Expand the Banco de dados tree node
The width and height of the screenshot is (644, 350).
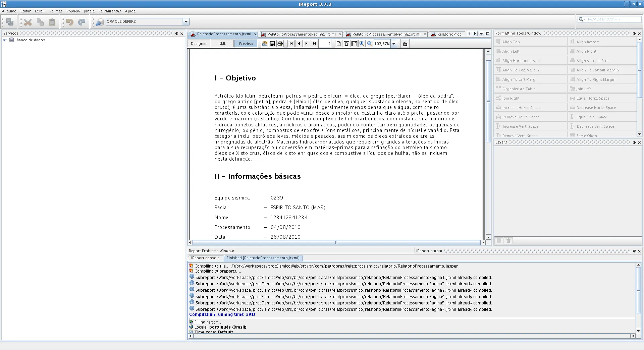click(x=5, y=40)
